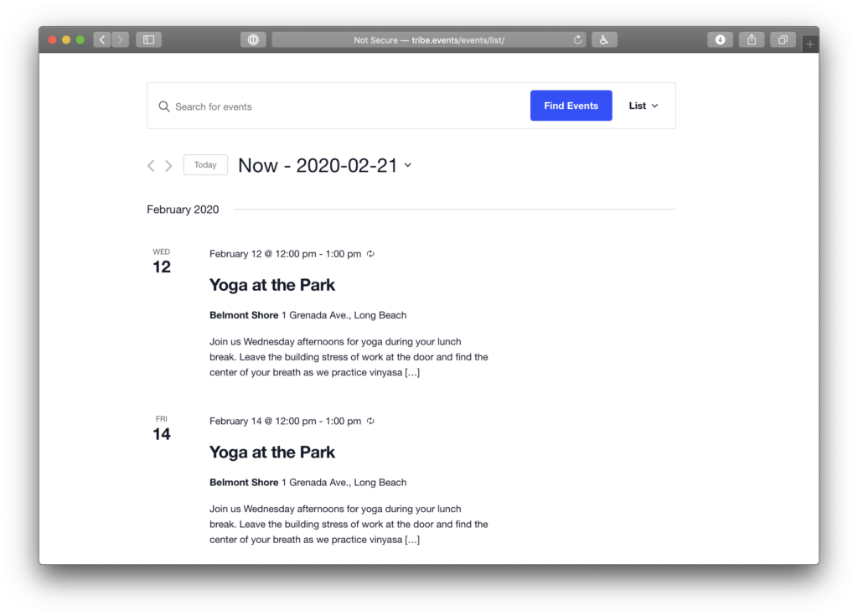Click the February 14 event description excerpt
Screen dimensions: 858x616
(x=349, y=524)
